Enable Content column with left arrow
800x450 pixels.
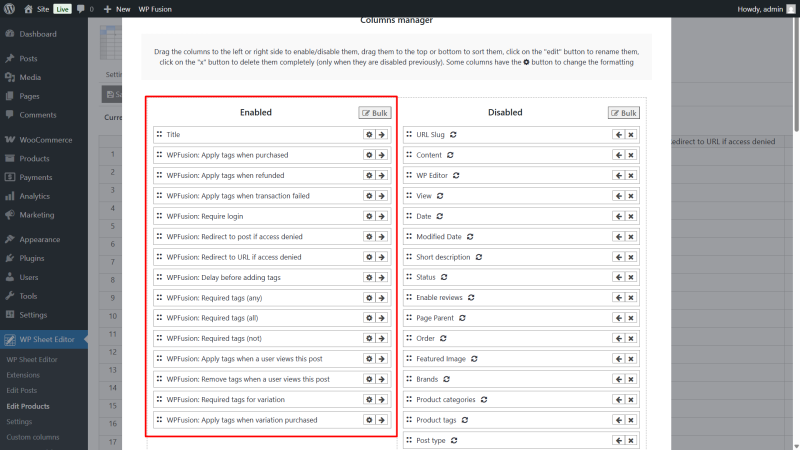[x=618, y=155]
